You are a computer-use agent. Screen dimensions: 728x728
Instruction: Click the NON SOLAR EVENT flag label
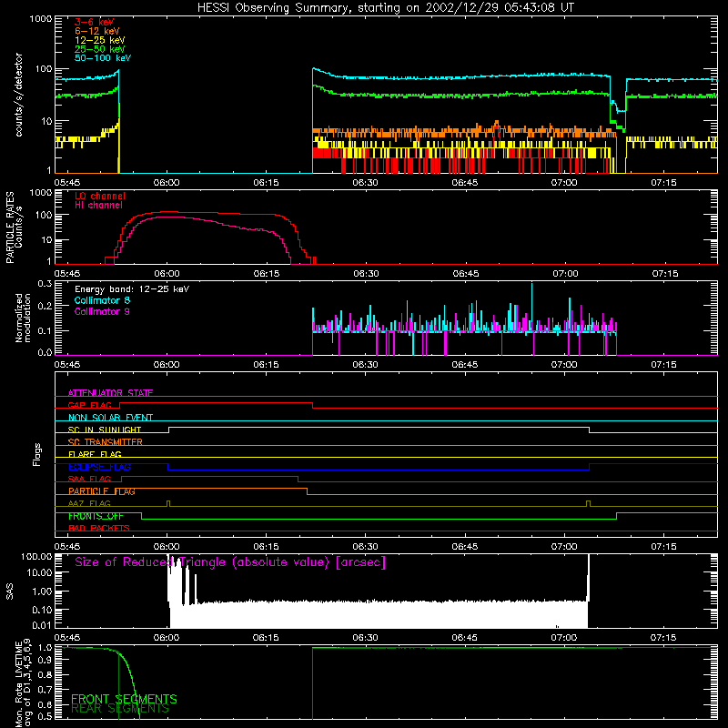[110, 418]
